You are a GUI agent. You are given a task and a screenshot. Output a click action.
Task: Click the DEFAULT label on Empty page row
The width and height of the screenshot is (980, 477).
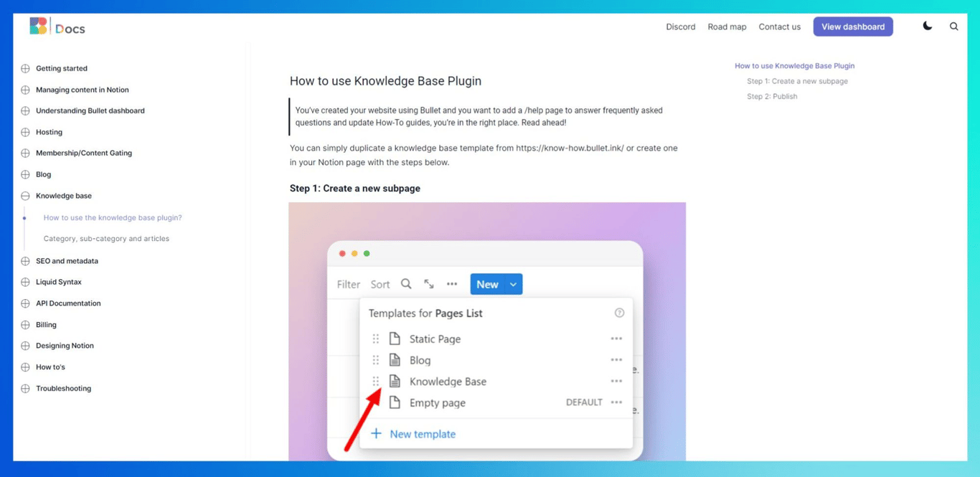[584, 402]
